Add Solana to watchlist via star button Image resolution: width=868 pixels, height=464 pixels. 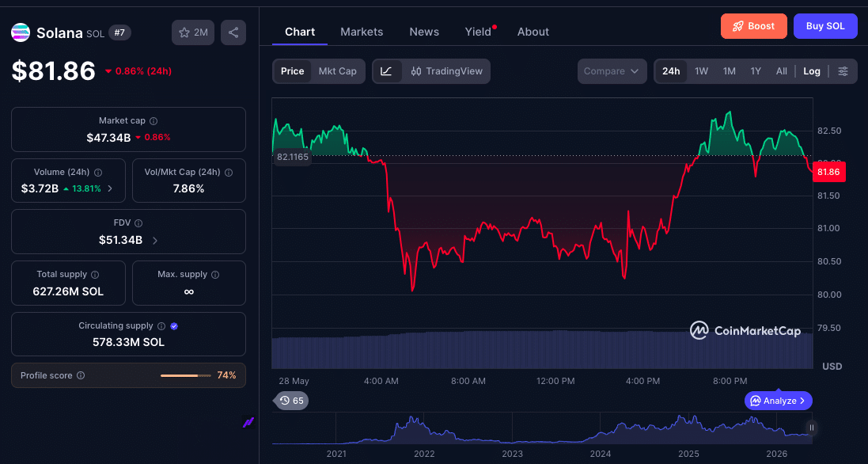(x=193, y=32)
